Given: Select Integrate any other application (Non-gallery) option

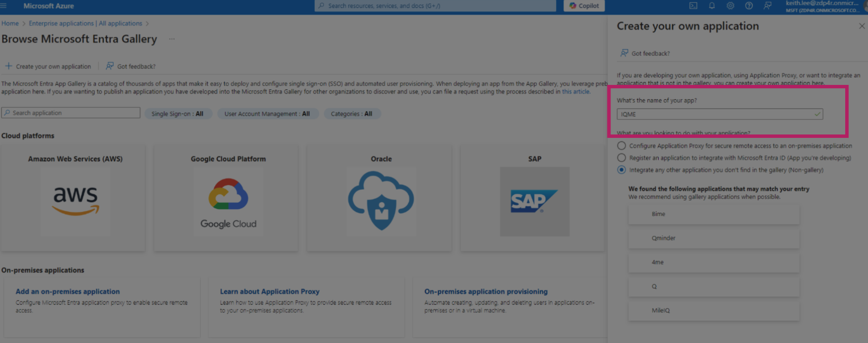Looking at the screenshot, I should 621,170.
